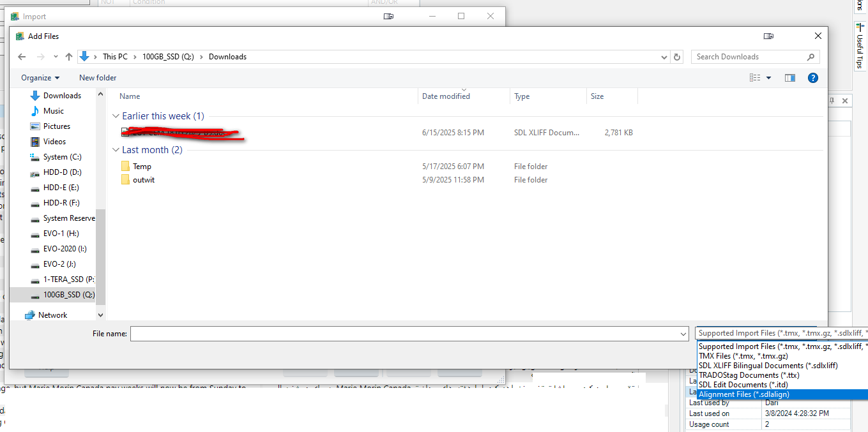Open the recent locations dropdown arrow
Image resolution: width=868 pixels, height=432 pixels.
(x=56, y=57)
